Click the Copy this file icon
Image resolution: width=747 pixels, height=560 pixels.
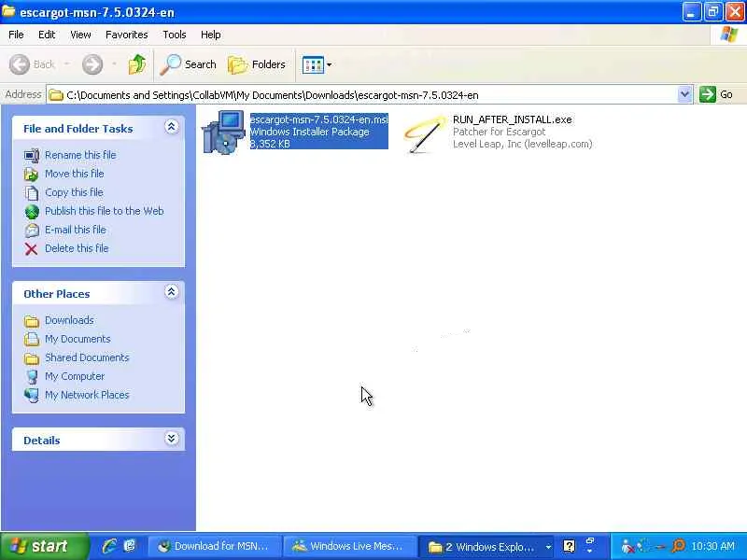[32, 192]
